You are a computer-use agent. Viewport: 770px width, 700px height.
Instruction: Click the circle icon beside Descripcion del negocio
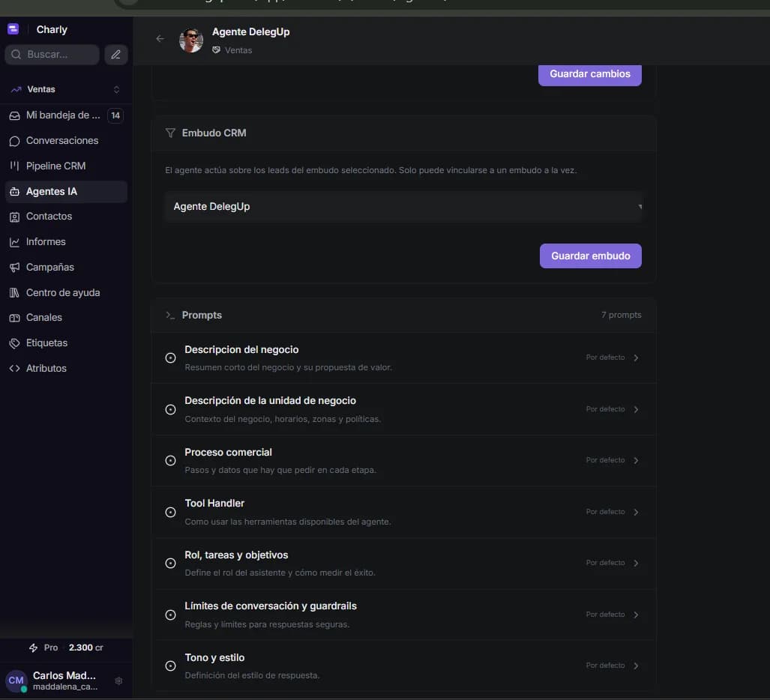click(170, 357)
